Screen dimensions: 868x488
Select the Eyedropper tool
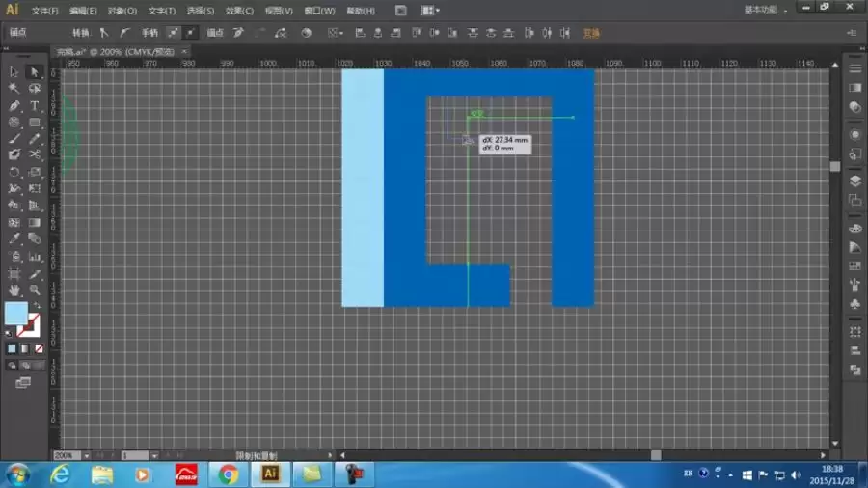[14, 239]
